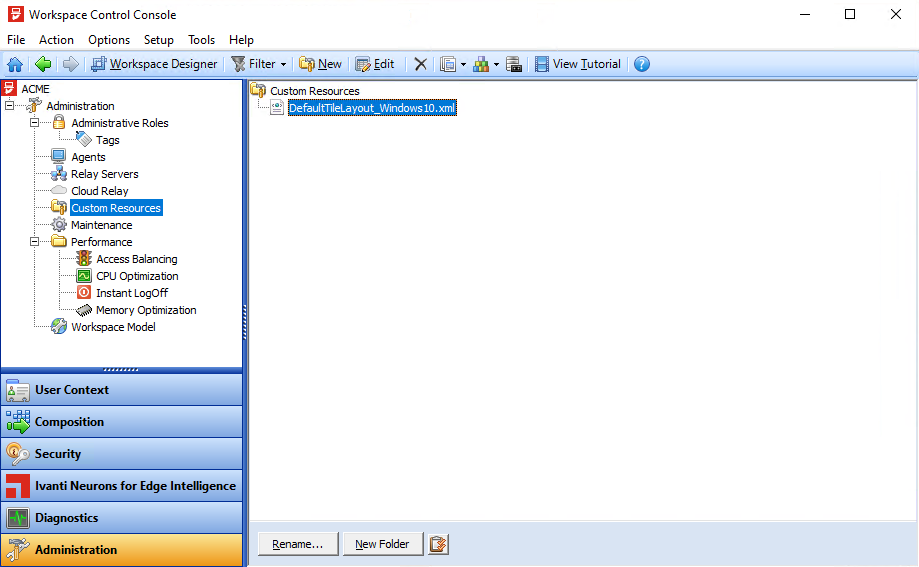Open dropdown arrow beside copy documents icon
This screenshot has height=567, width=919.
463,64
